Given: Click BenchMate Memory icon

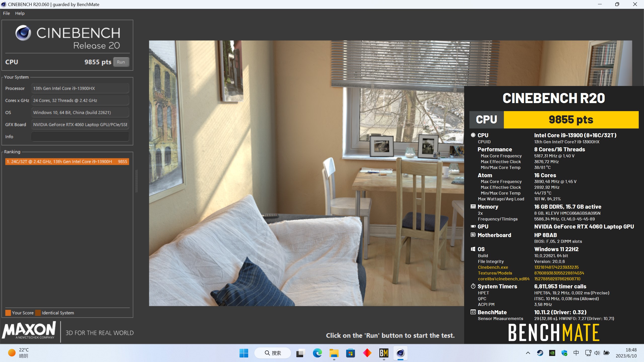Looking at the screenshot, I should tap(473, 206).
